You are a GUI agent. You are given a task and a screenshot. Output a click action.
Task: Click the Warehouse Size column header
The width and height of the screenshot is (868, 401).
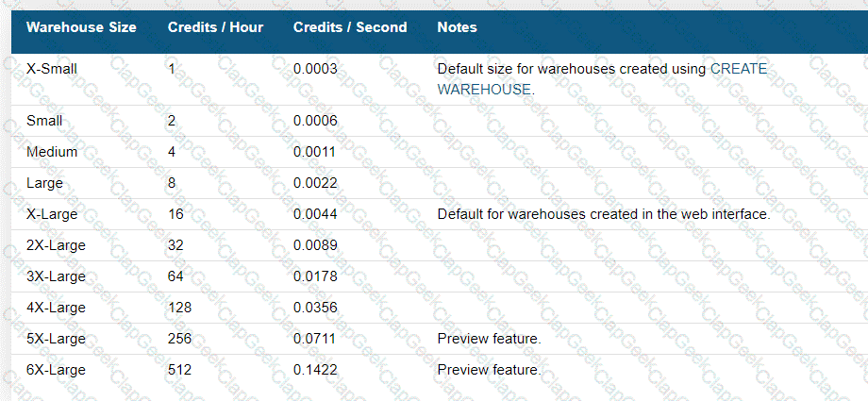coord(81,27)
